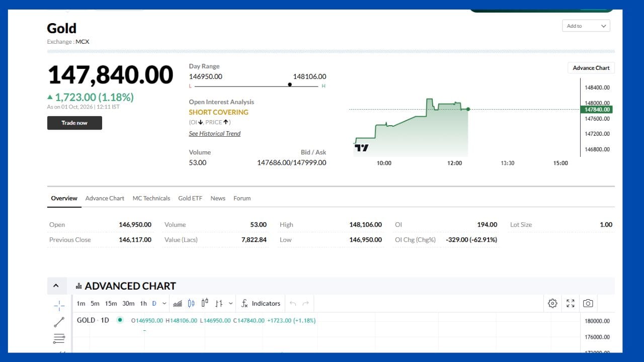Open the Add to dropdown
Viewport: 644px width, 362px height.
coord(586,26)
